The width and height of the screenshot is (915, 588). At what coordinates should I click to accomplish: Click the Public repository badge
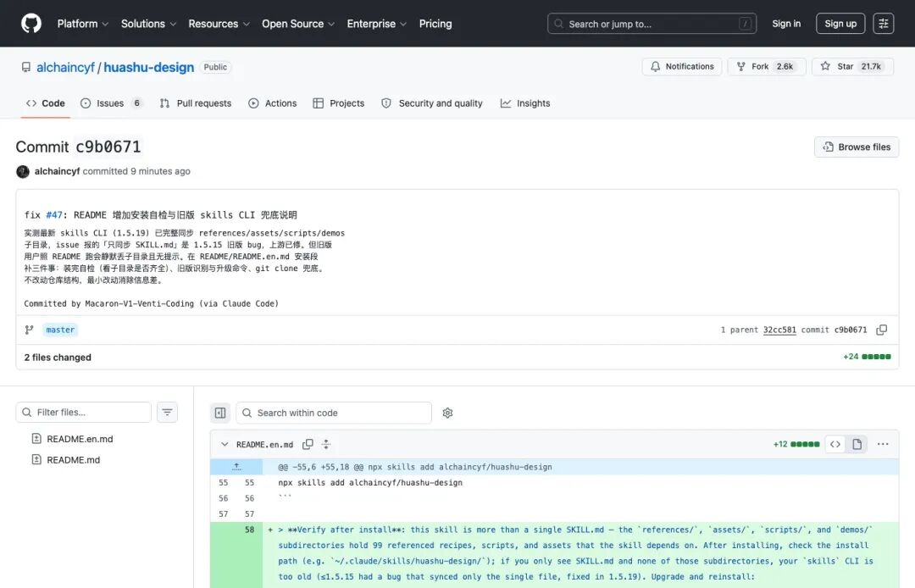pyautogui.click(x=215, y=67)
